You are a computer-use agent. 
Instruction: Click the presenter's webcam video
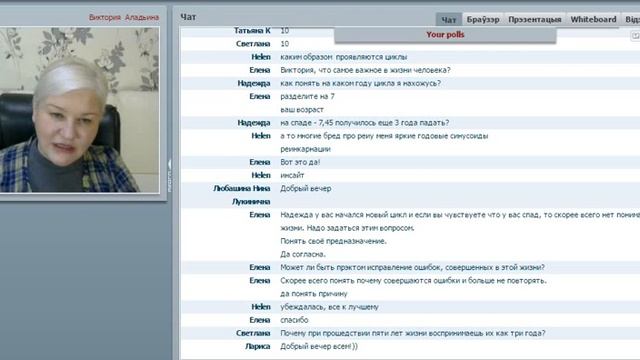(79, 110)
